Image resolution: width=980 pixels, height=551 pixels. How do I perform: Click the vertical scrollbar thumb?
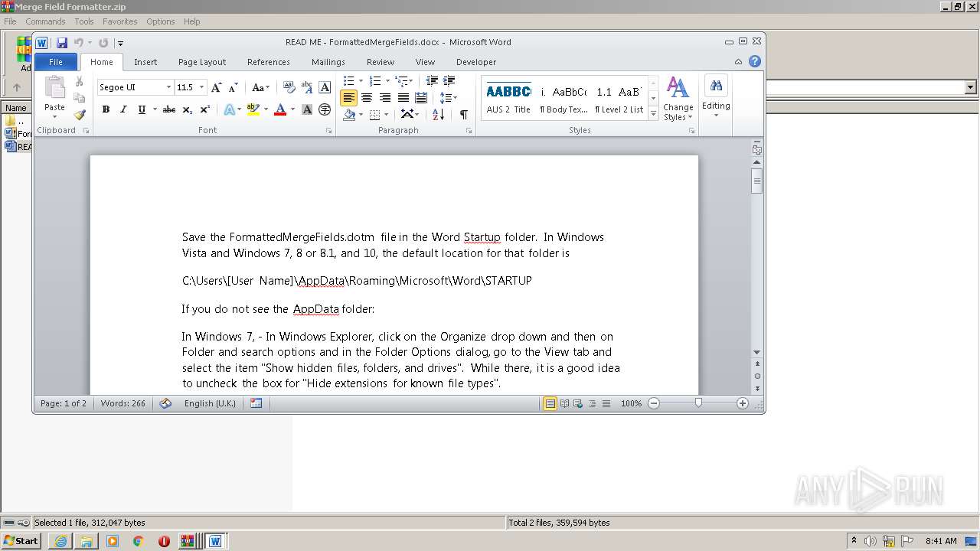[757, 182]
